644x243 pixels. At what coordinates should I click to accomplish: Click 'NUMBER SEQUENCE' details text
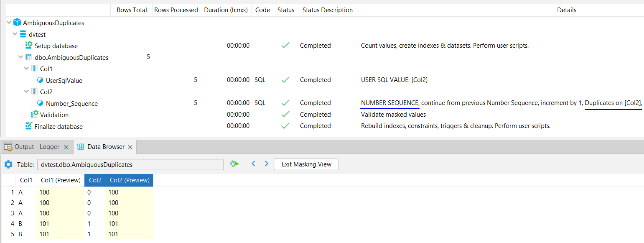[x=390, y=103]
